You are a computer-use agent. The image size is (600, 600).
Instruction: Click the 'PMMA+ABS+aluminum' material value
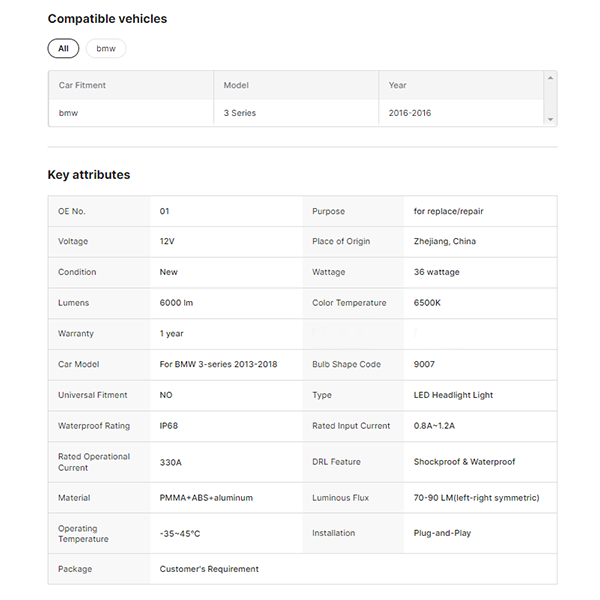tap(206, 497)
